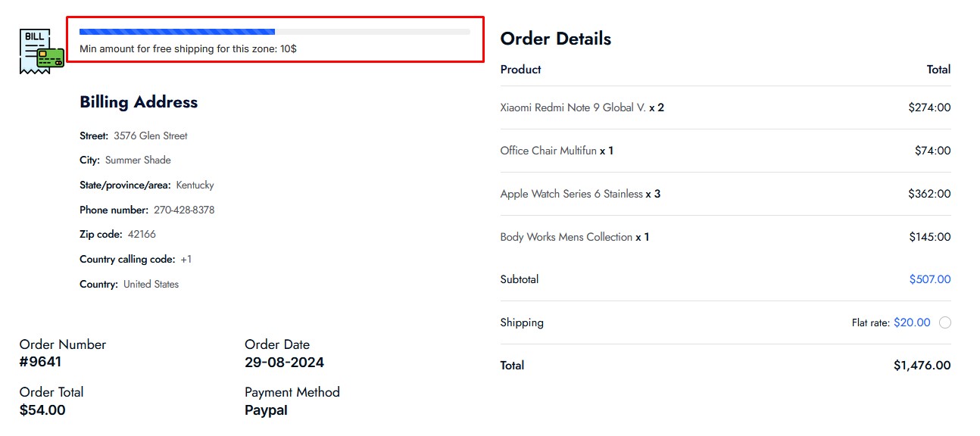The width and height of the screenshot is (980, 436).
Task: Click the $54.00 order total value
Action: coord(42,410)
